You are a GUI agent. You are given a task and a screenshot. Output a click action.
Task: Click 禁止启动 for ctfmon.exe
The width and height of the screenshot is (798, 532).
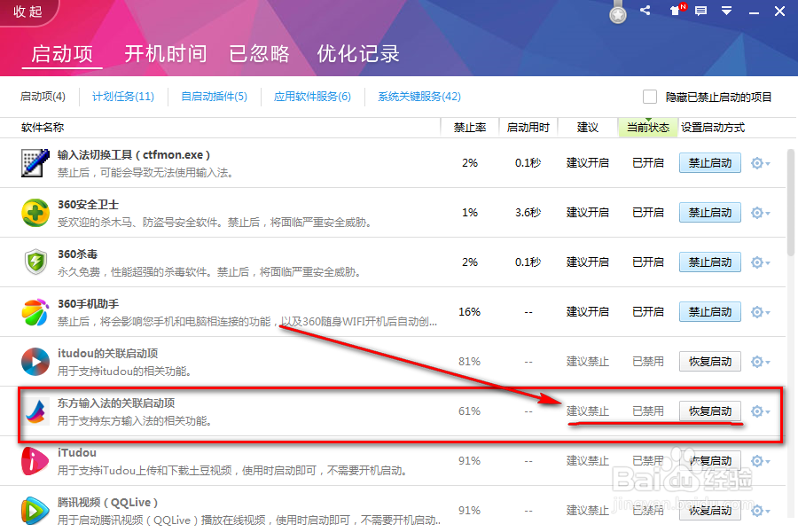click(710, 163)
